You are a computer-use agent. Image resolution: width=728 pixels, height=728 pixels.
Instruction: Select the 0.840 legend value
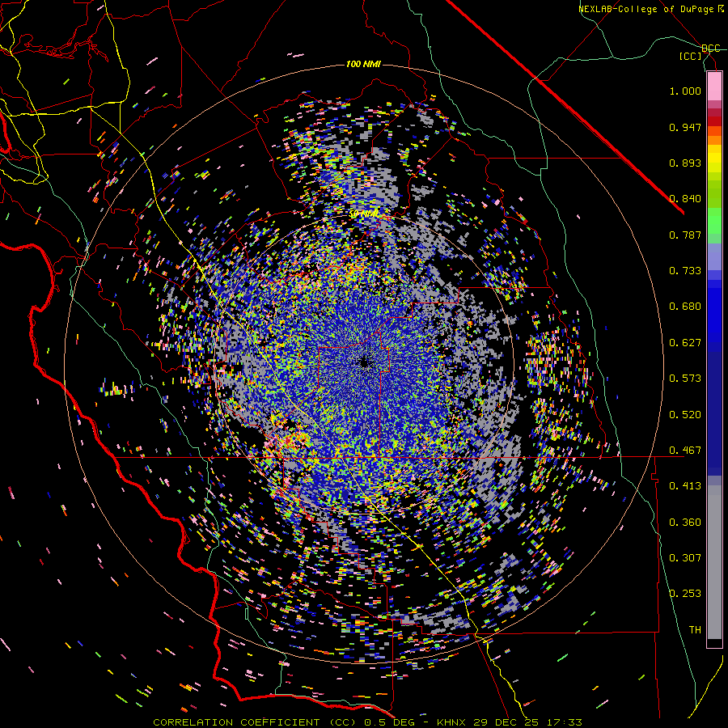[685, 199]
